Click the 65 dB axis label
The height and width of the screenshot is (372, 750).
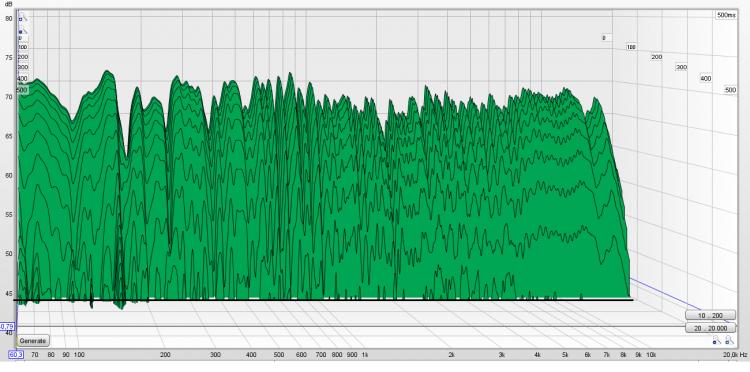tap(9, 136)
